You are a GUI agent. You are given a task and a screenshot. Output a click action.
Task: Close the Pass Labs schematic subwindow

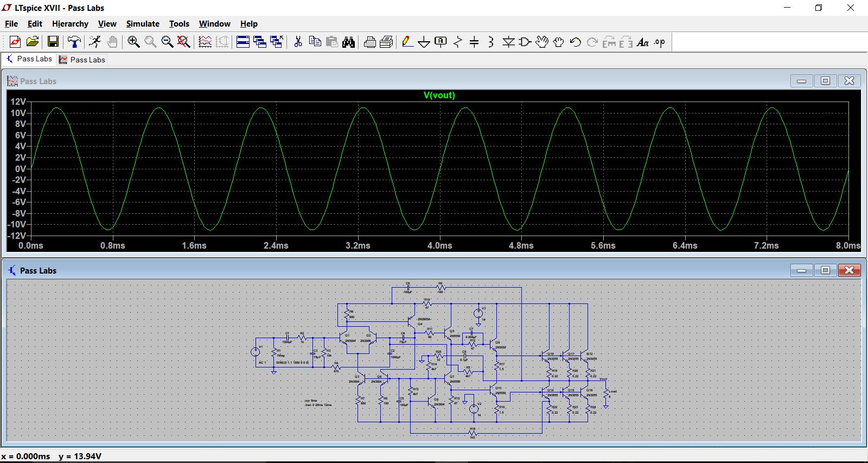point(850,270)
